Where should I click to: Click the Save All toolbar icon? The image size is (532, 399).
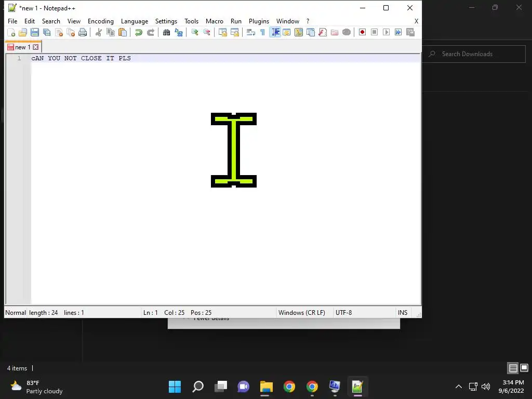pyautogui.click(x=47, y=33)
